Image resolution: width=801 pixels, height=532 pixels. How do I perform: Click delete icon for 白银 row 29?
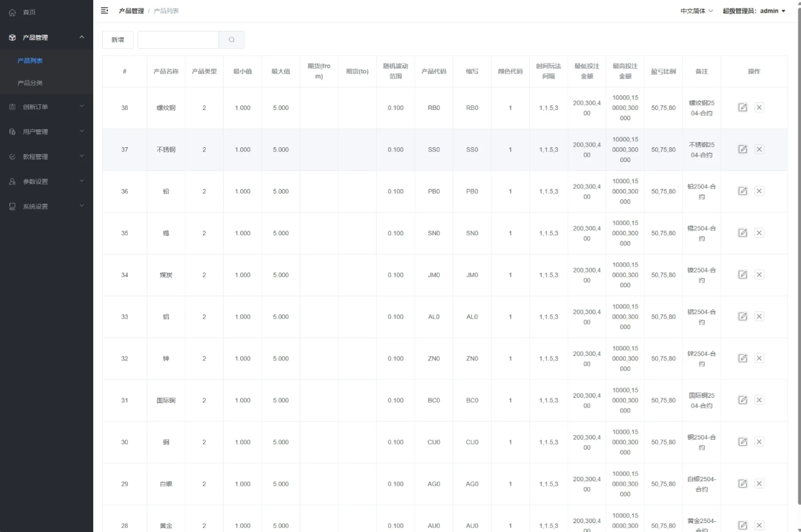(759, 483)
